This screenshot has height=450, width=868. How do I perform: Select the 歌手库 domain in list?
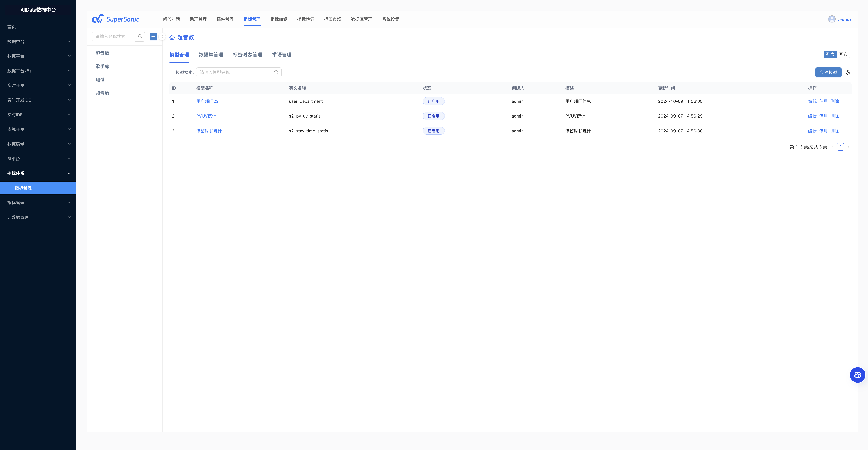pos(102,66)
